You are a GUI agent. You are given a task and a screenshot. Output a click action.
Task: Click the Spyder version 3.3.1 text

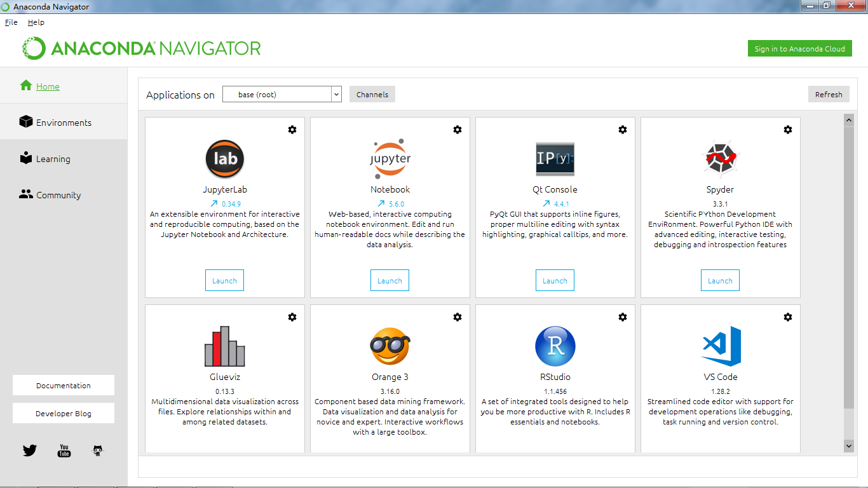tap(720, 204)
